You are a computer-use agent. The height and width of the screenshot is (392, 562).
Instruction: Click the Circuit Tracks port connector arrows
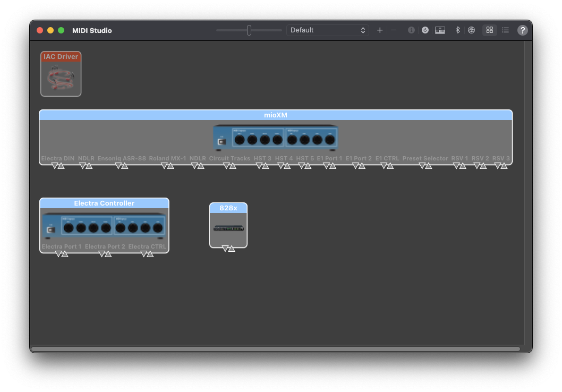[230, 166]
